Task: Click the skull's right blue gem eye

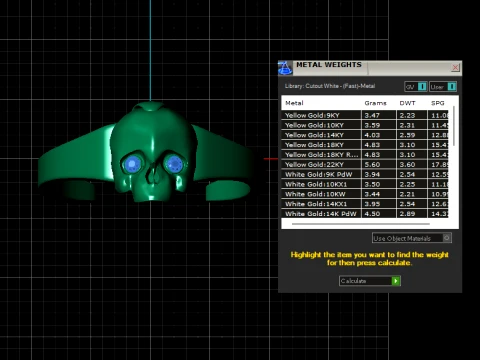Action: [x=174, y=164]
